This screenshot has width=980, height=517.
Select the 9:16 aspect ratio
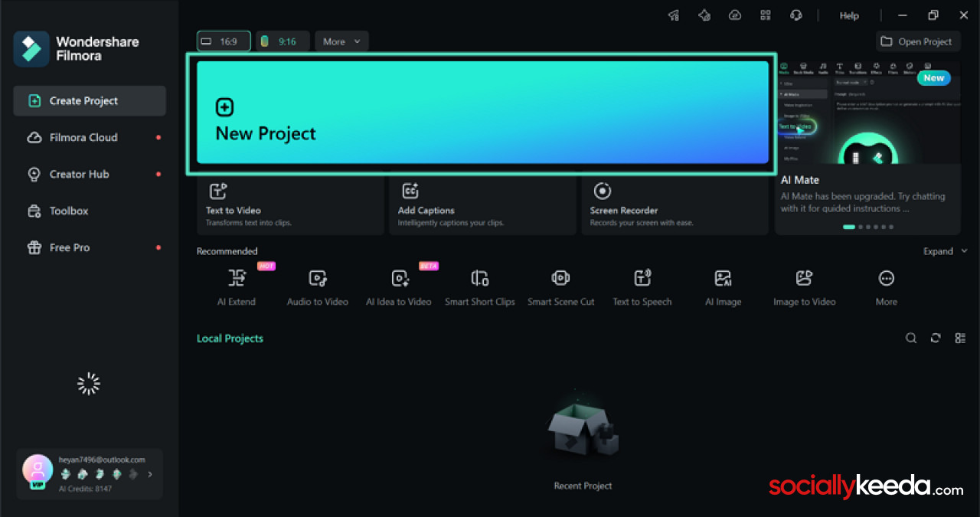(x=283, y=41)
